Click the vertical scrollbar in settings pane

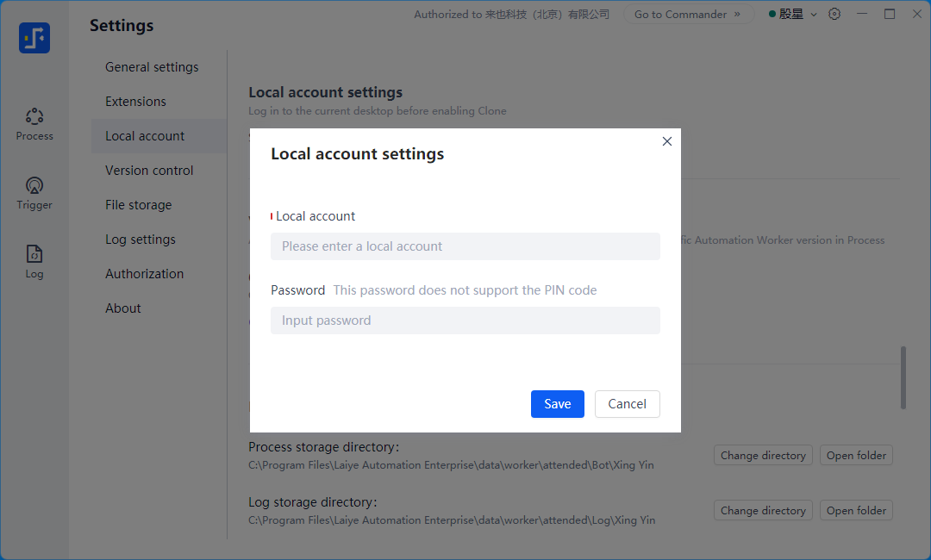tap(903, 377)
